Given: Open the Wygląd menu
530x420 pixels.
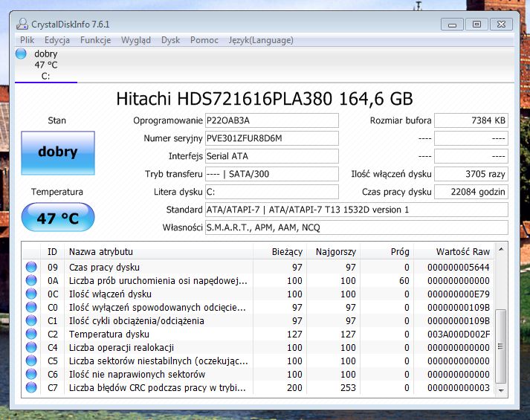Looking at the screenshot, I should point(136,40).
